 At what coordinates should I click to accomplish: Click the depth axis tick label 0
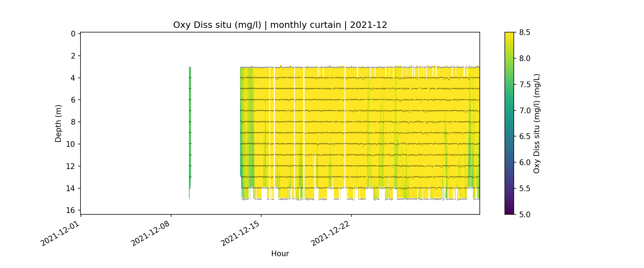[73, 34]
